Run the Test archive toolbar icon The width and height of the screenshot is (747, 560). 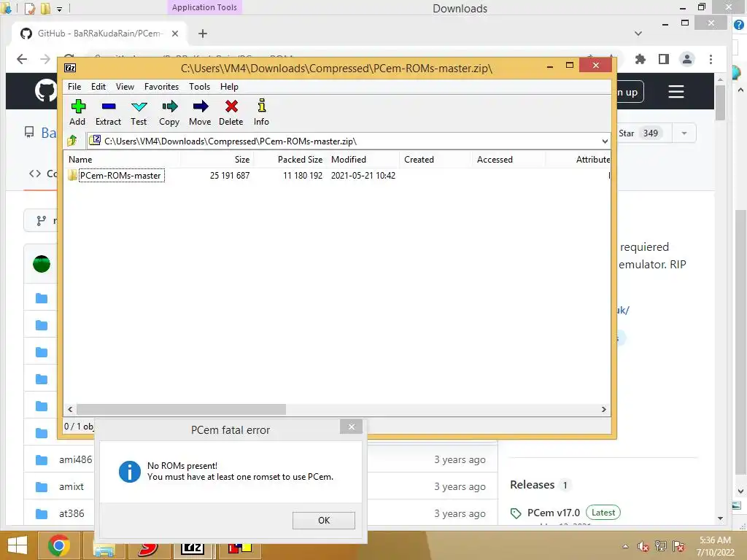[139, 113]
